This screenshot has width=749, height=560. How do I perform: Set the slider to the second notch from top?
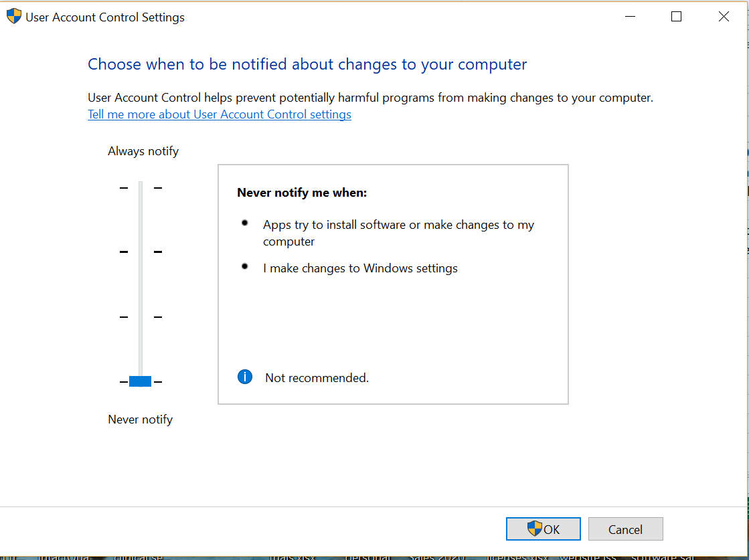tap(141, 252)
